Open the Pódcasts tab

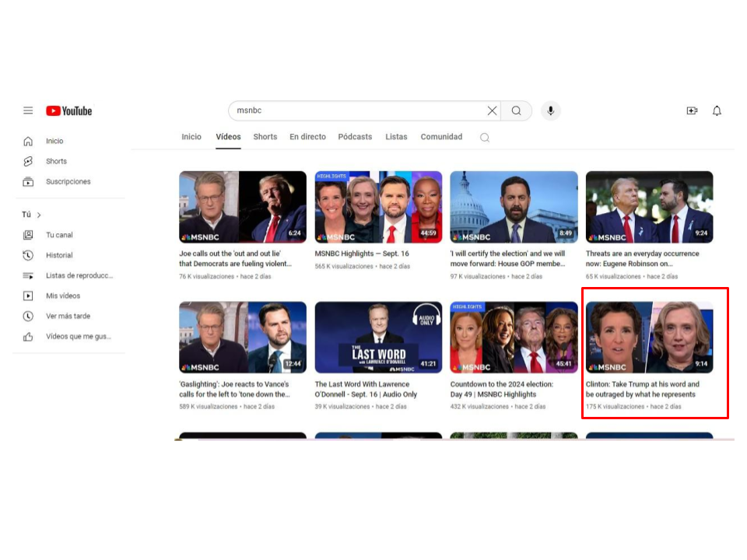coord(355,137)
